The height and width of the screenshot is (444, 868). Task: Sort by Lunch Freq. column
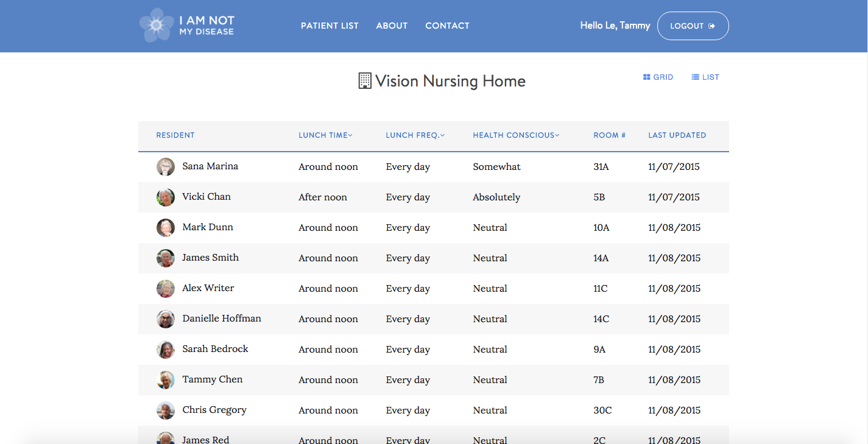(415, 135)
